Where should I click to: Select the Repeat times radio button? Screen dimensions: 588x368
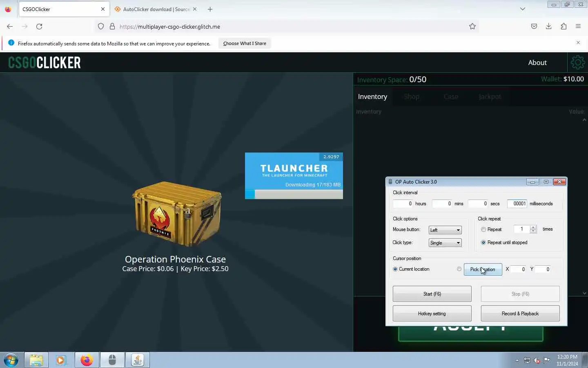tap(483, 229)
